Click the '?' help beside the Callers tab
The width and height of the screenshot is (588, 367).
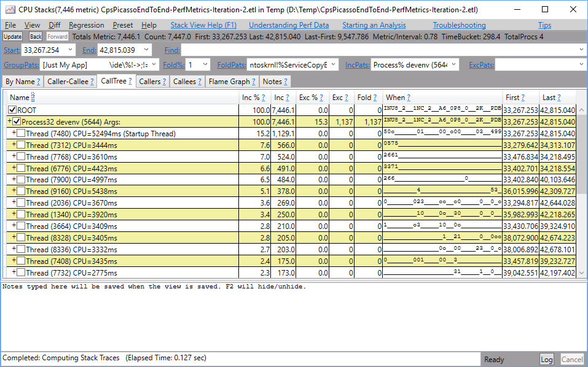pyautogui.click(x=165, y=82)
